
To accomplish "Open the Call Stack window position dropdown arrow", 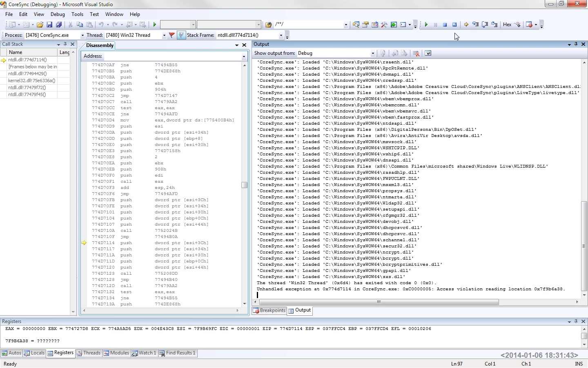I will [58, 44].
